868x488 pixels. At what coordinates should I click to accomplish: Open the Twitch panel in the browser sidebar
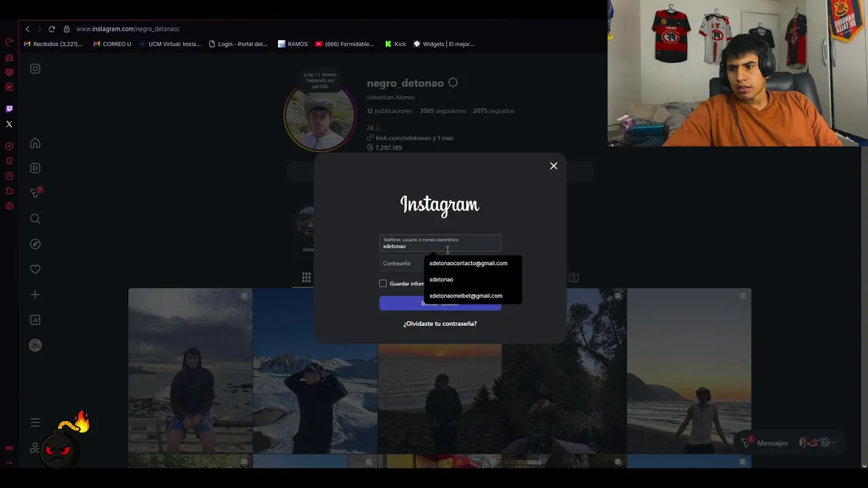[9, 108]
